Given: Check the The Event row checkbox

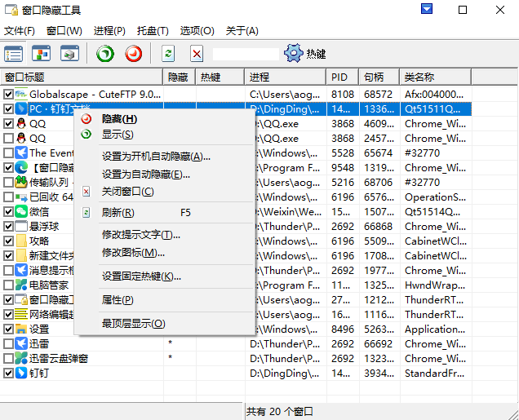Looking at the screenshot, I should pyautogui.click(x=8, y=153).
